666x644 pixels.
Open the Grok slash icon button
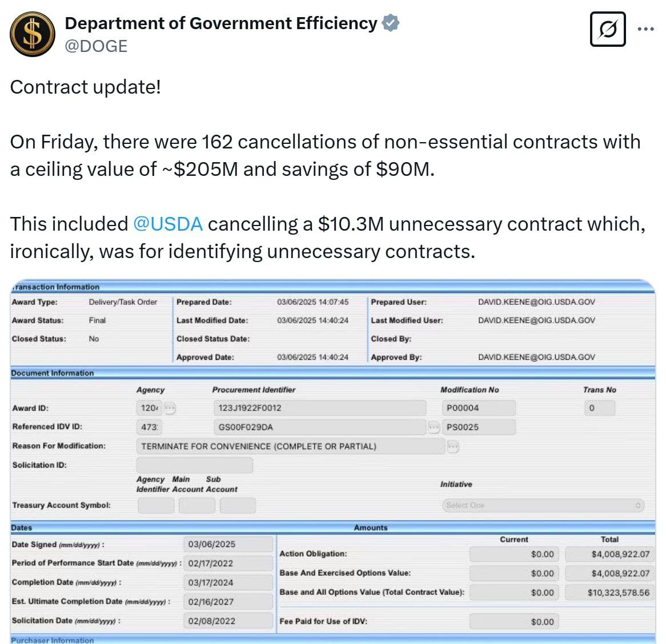607,29
